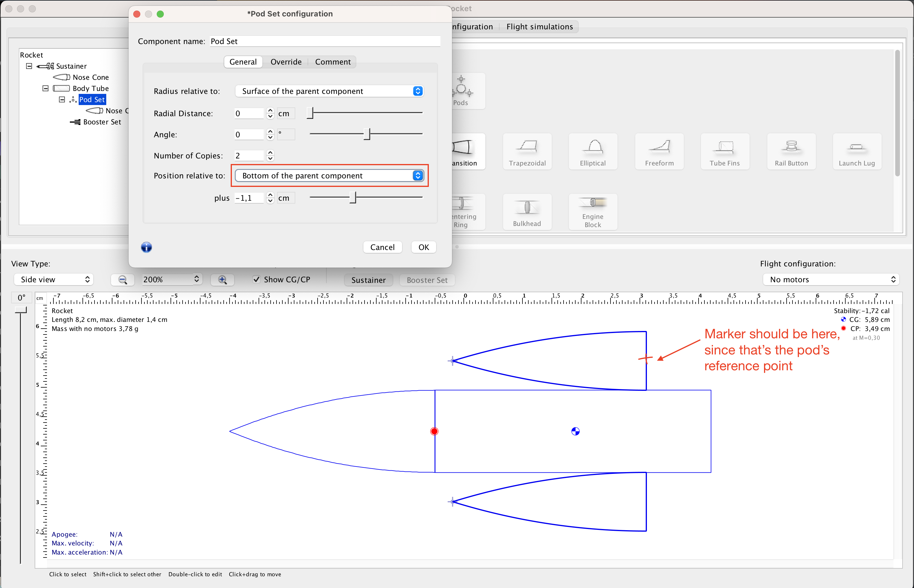Add a Bulkhead component
Image resolution: width=914 pixels, height=588 pixels.
click(527, 212)
